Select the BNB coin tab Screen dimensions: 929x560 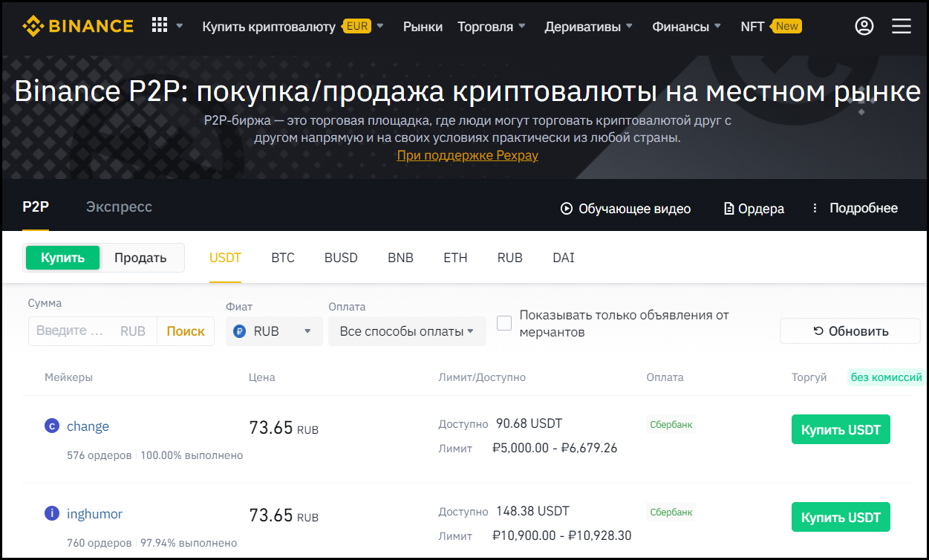pos(400,258)
